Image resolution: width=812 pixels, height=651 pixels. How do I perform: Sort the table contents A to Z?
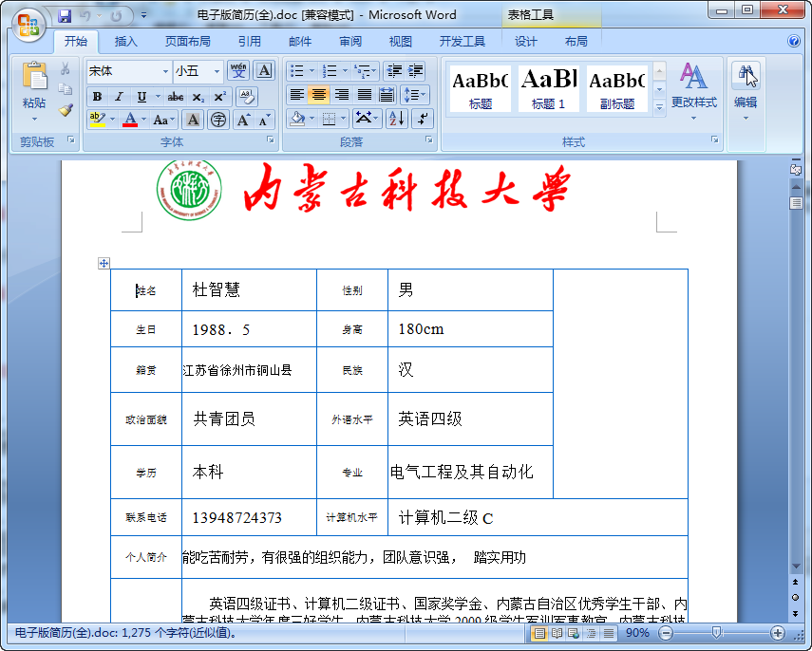pos(397,119)
